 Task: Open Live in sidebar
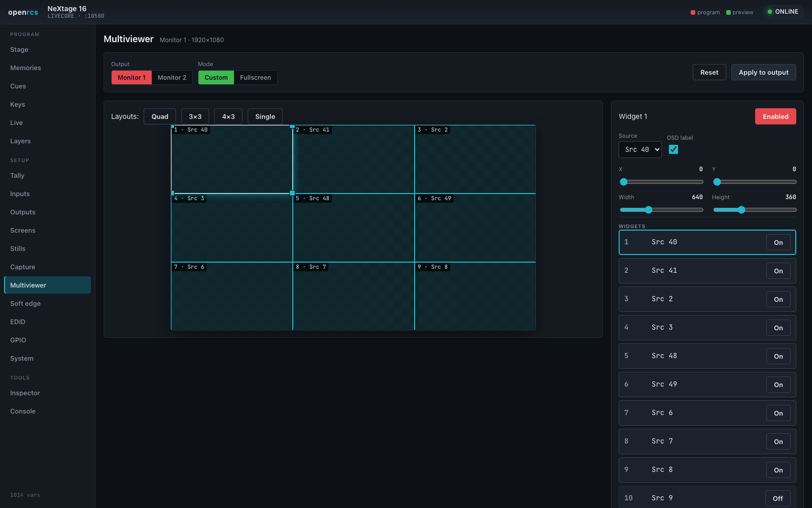(47, 122)
